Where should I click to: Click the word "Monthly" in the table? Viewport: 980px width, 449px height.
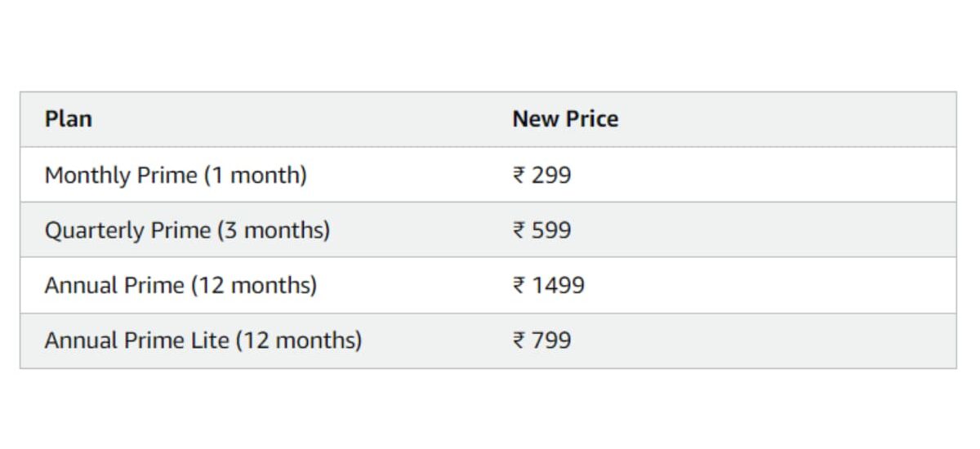click(x=87, y=175)
